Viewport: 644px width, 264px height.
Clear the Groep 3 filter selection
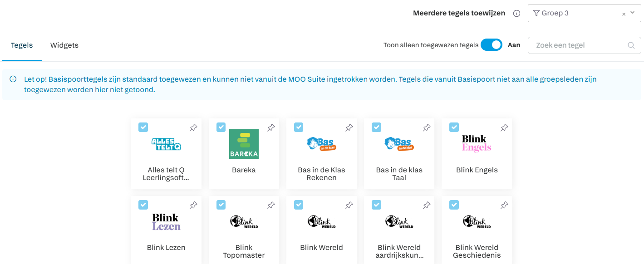(x=624, y=14)
